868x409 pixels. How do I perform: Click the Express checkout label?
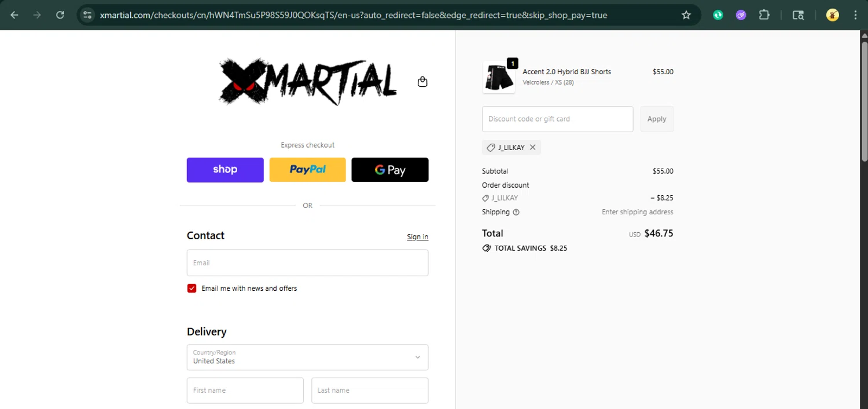tap(307, 145)
